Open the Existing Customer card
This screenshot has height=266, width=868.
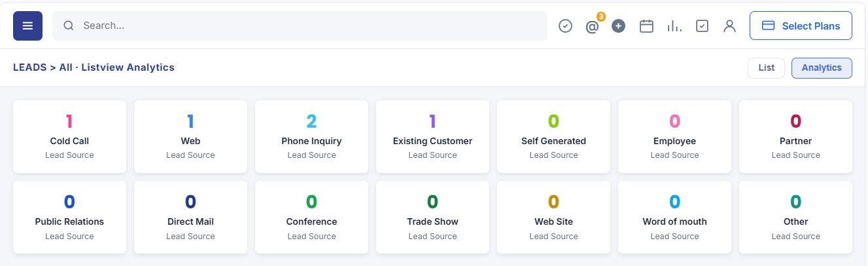click(432, 136)
